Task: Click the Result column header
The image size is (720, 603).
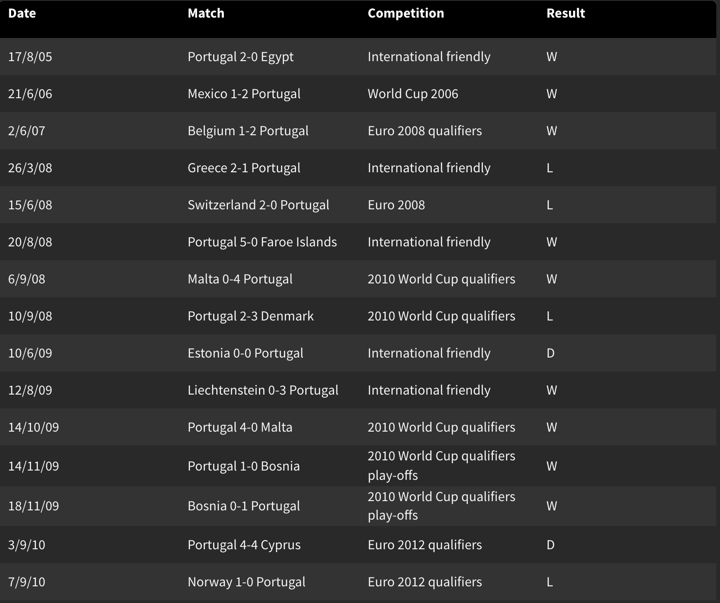Action: [566, 13]
